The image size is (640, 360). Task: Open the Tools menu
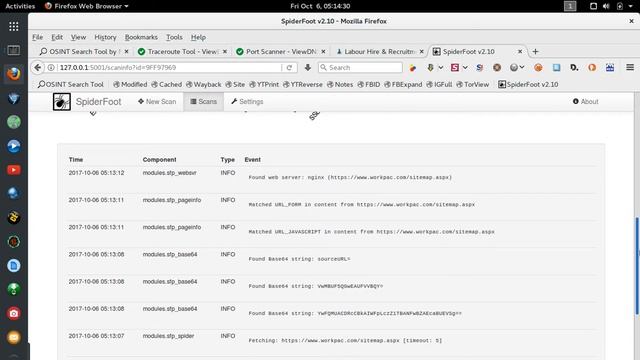tap(174, 37)
